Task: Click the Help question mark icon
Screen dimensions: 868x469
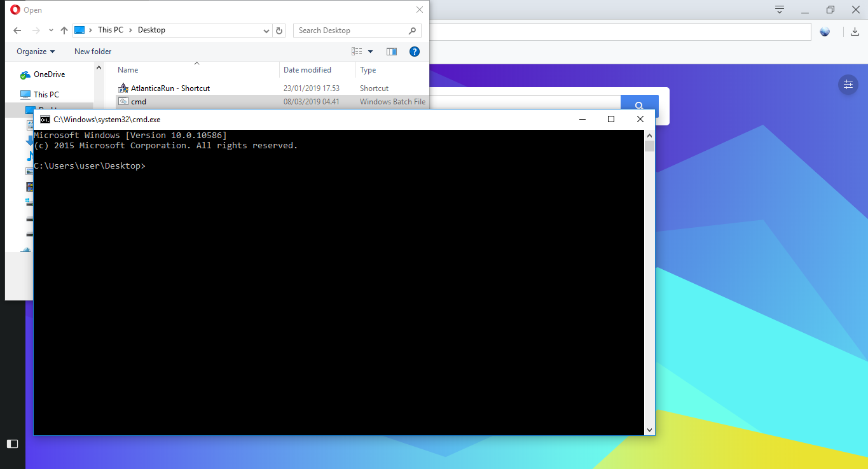Action: point(415,52)
